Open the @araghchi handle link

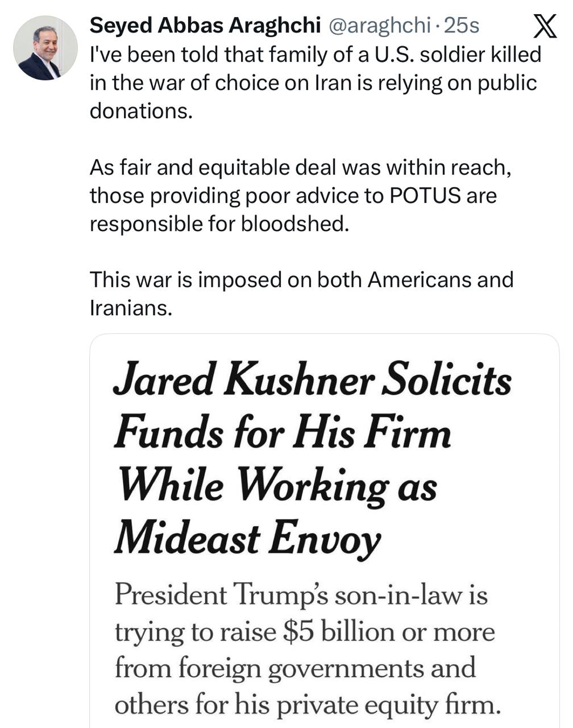pos(379,26)
